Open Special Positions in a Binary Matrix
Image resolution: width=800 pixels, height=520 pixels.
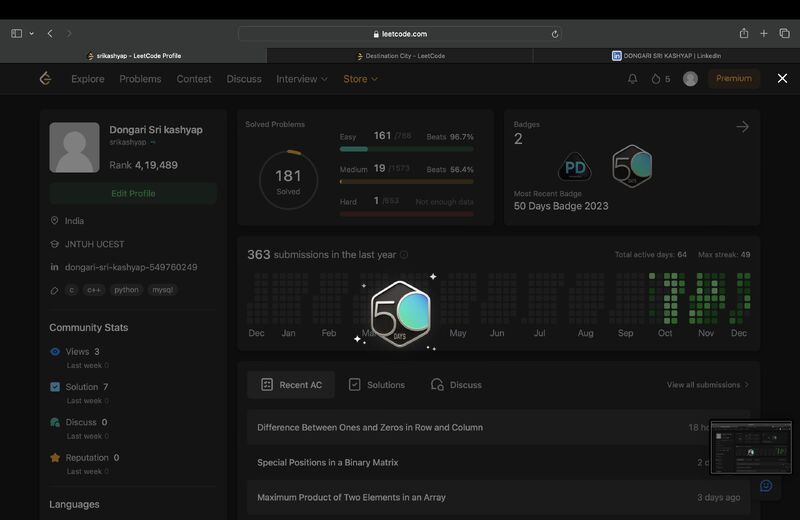tap(498, 462)
